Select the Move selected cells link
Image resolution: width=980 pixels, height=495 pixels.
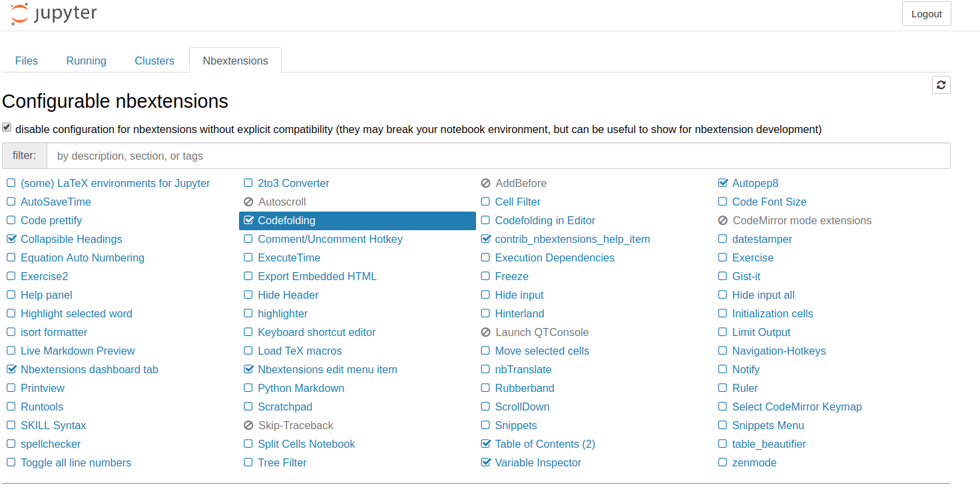[x=542, y=351]
